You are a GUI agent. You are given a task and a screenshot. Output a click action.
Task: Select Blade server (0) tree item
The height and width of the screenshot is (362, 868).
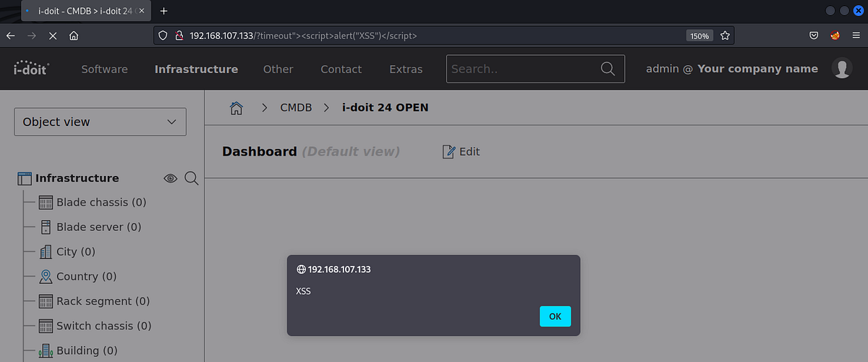(99, 227)
